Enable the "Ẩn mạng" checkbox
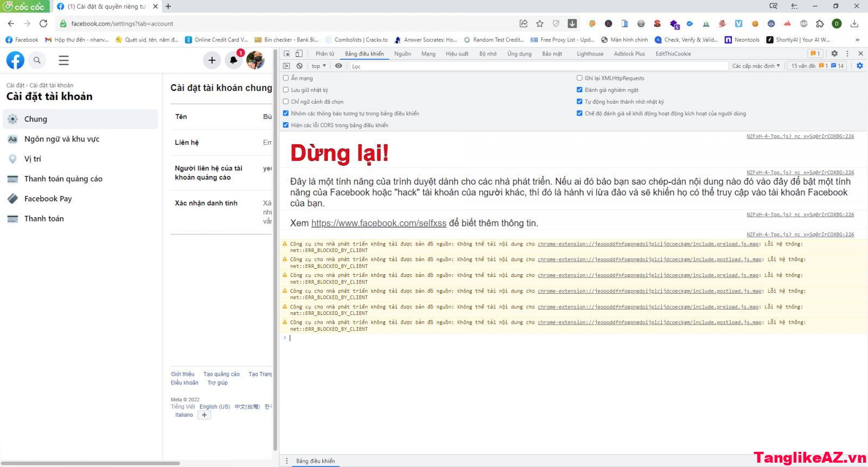Viewport: 868px width, 467px height. coord(286,78)
